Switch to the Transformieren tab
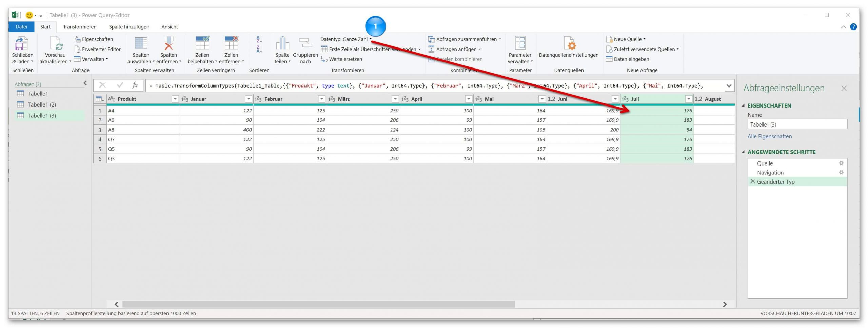Viewport: 868px width, 328px height. (80, 27)
